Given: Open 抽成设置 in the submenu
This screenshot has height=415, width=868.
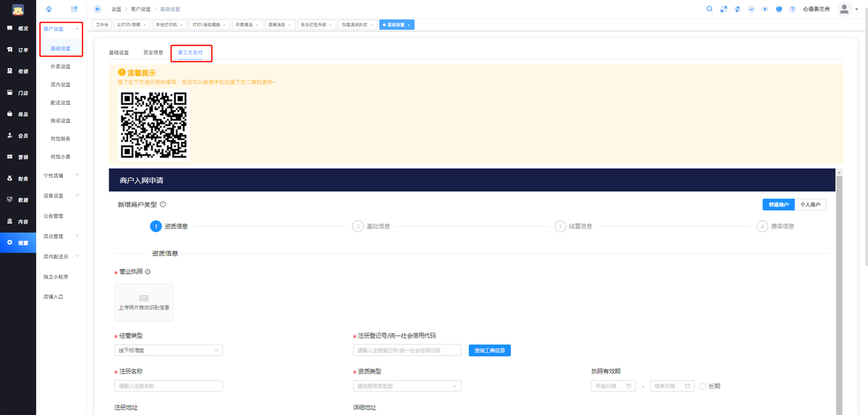Looking at the screenshot, I should (61, 121).
